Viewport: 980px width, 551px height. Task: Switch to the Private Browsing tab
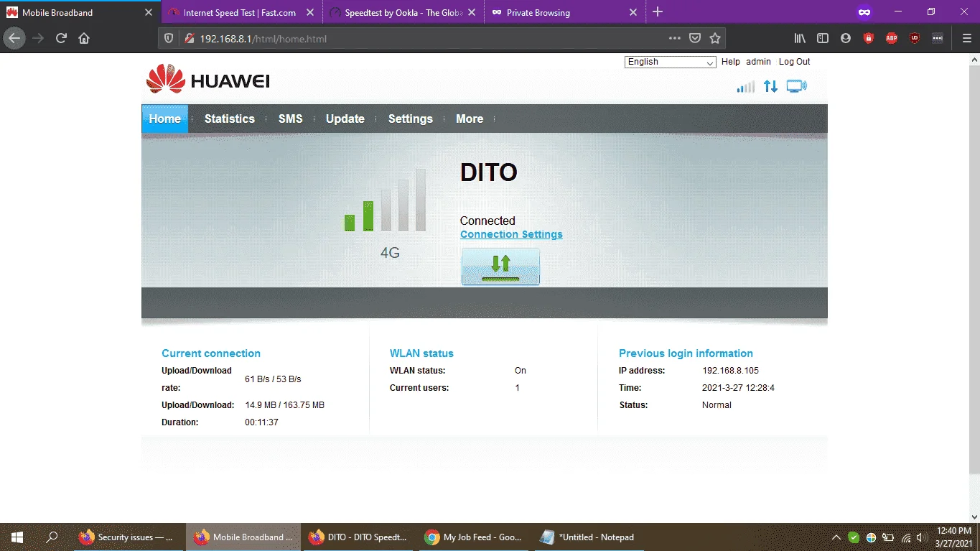coord(564,12)
